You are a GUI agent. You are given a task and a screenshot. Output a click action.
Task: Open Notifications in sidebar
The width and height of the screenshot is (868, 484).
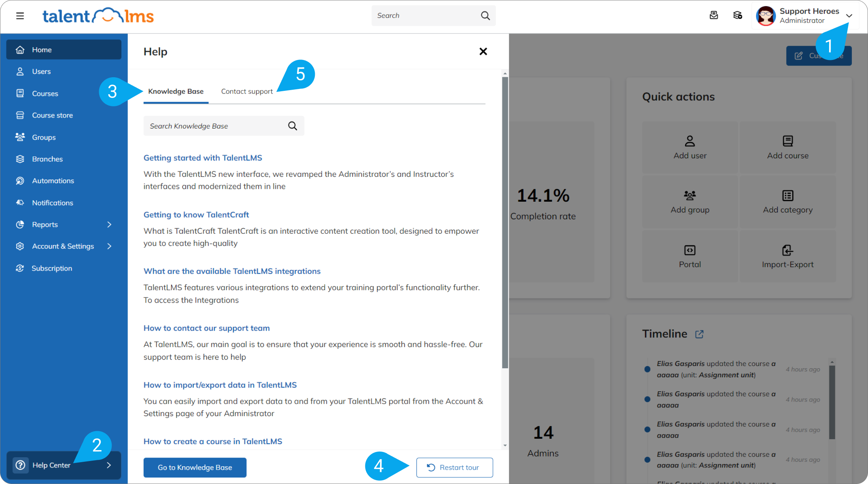(x=64, y=203)
